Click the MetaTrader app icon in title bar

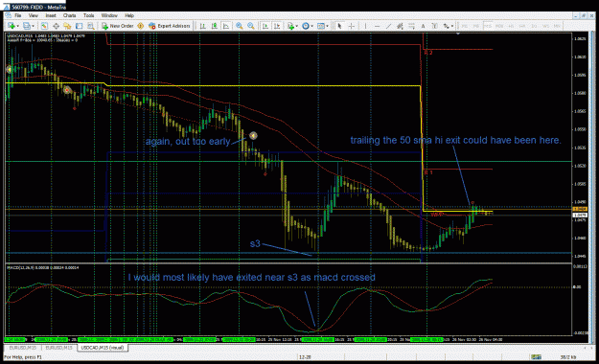(x=6, y=7)
